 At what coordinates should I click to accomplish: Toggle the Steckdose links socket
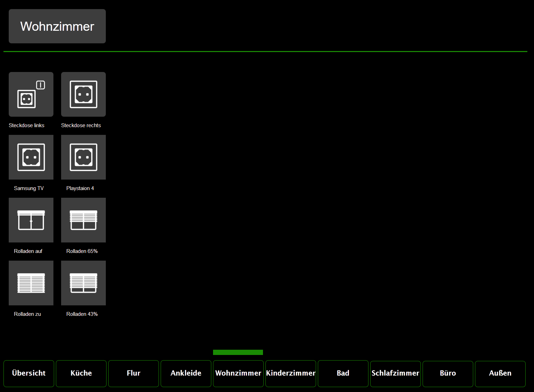tap(31, 94)
